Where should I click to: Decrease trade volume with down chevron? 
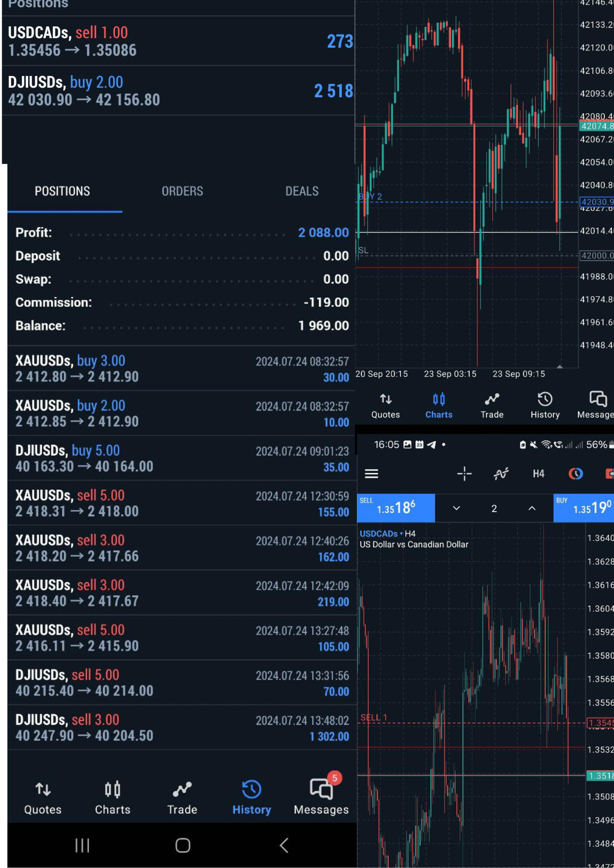click(456, 508)
